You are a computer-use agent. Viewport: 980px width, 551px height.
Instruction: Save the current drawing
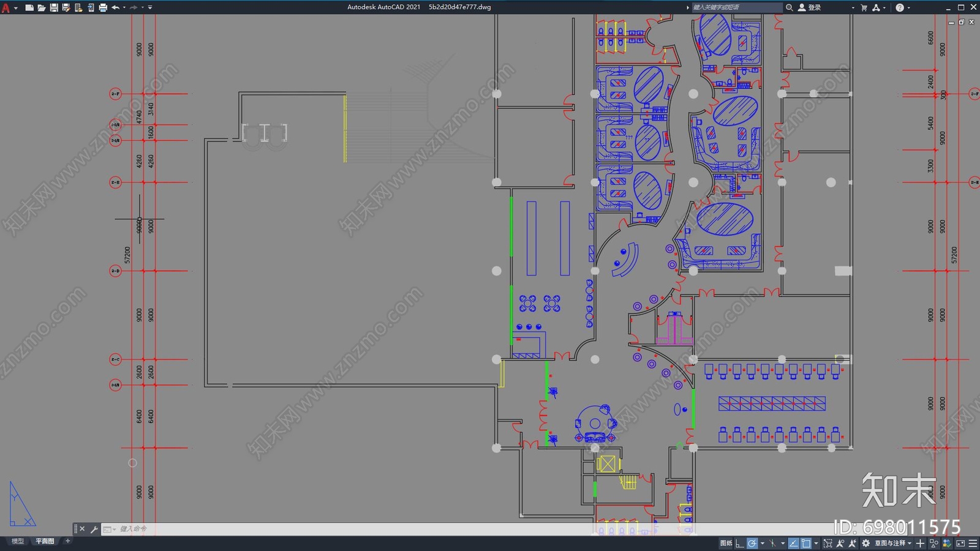pos(54,7)
